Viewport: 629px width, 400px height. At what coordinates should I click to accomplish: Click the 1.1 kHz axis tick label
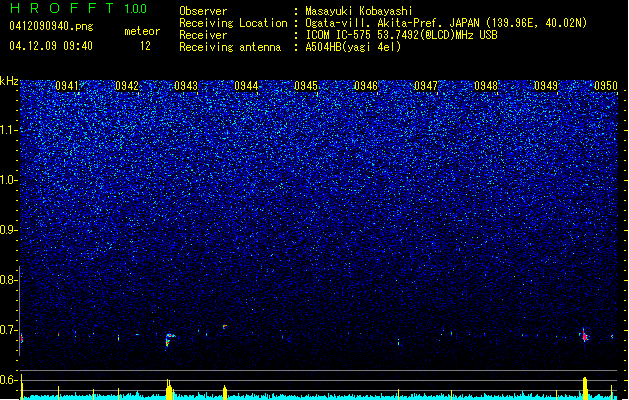[x=7, y=130]
